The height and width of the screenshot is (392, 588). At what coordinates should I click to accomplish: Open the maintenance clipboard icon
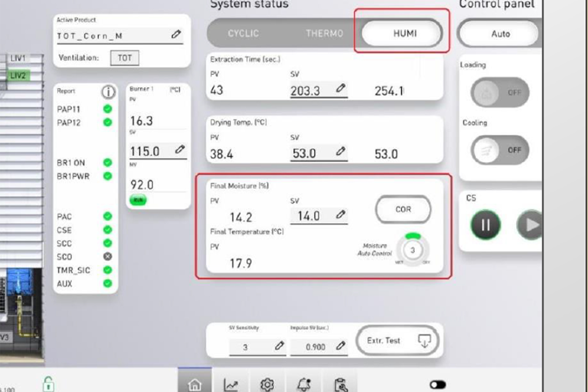[341, 384]
